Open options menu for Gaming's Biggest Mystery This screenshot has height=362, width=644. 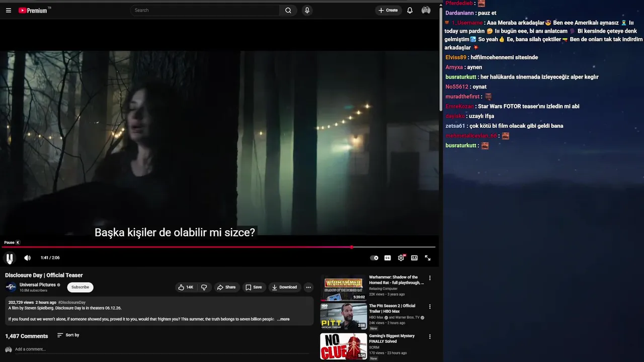click(x=430, y=336)
